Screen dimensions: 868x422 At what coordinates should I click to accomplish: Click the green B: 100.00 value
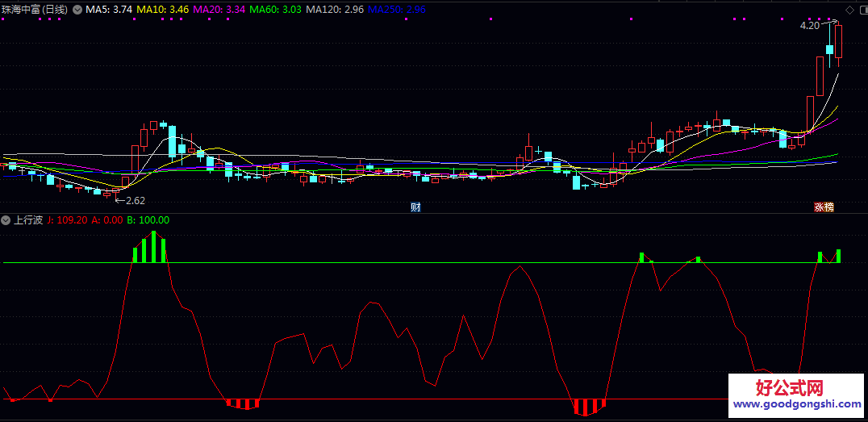coord(148,219)
